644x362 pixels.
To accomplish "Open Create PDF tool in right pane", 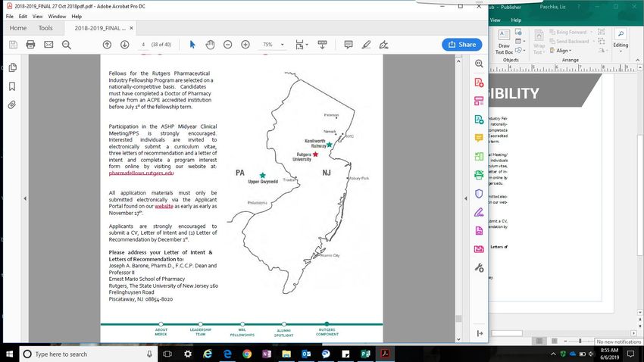I will coord(479,83).
